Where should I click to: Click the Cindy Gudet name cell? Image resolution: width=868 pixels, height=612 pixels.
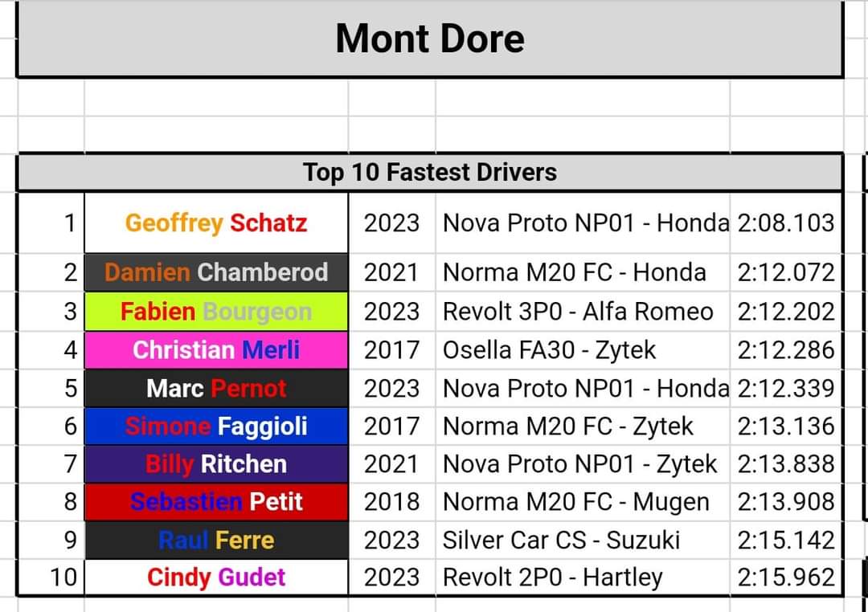pos(216,577)
